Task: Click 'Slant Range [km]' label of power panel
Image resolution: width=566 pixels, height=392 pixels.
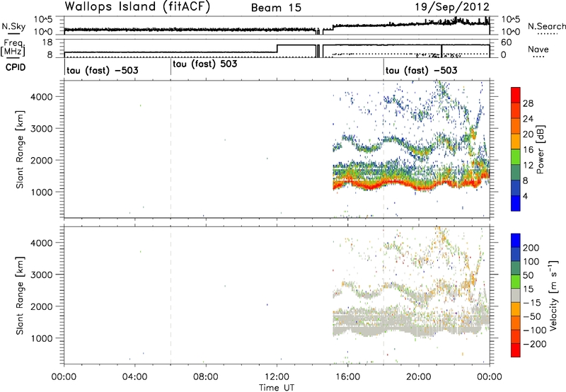Action: click(20, 149)
